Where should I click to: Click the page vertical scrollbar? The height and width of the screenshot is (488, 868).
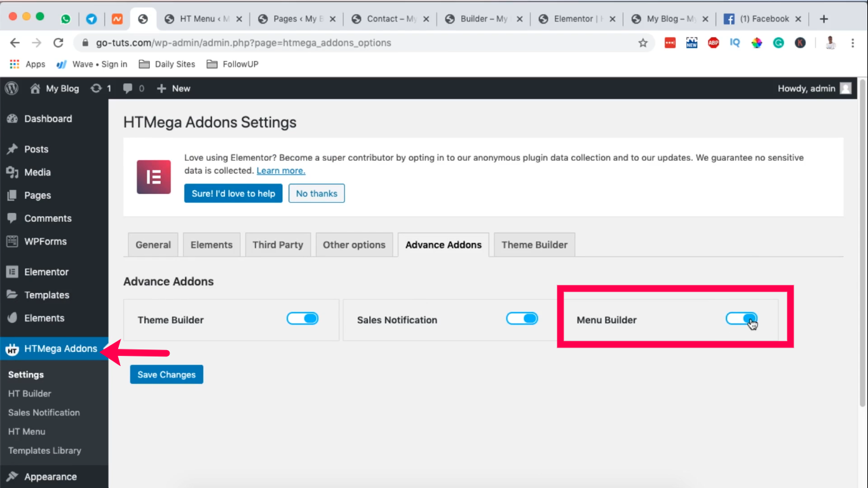[862, 243]
